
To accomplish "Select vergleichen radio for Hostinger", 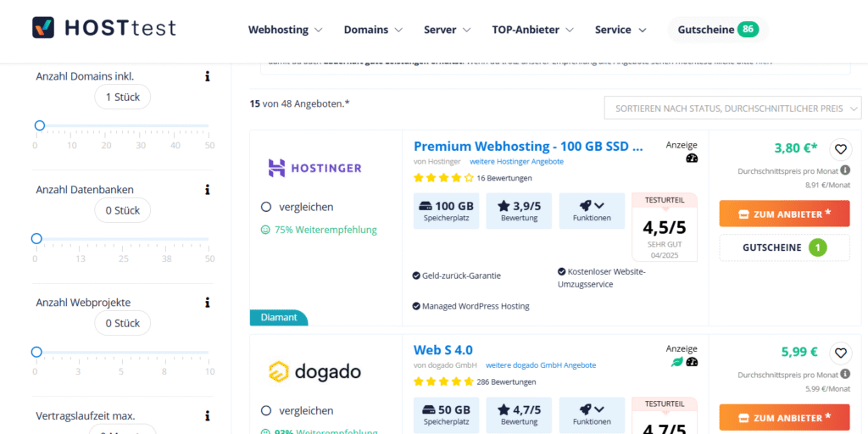I will 266,207.
